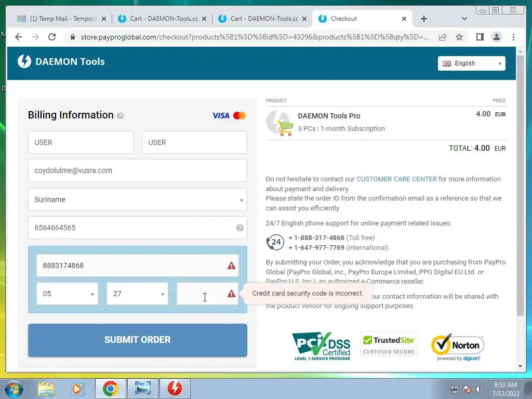Click the card number warning triangle icon
The image size is (532, 399).
pyautogui.click(x=231, y=265)
